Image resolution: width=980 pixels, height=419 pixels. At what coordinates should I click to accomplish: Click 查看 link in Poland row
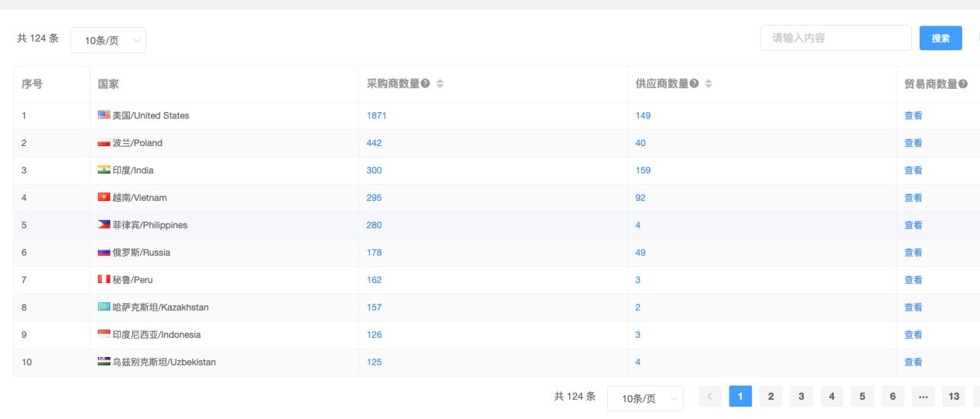913,143
